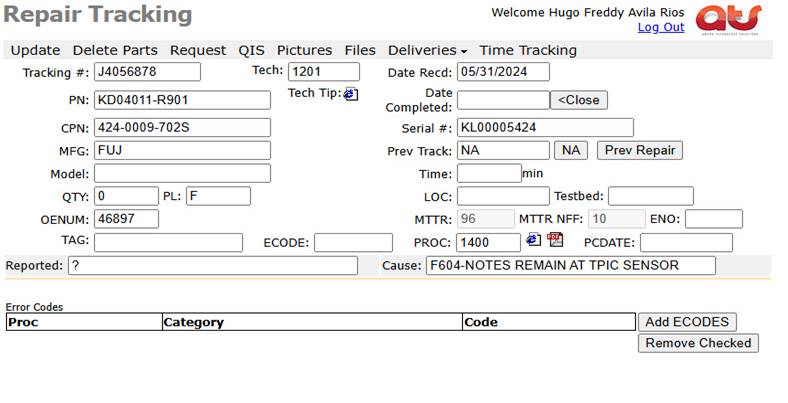Screen dimensions: 788x403
Task: Focus the TAG field
Action: tap(168, 243)
